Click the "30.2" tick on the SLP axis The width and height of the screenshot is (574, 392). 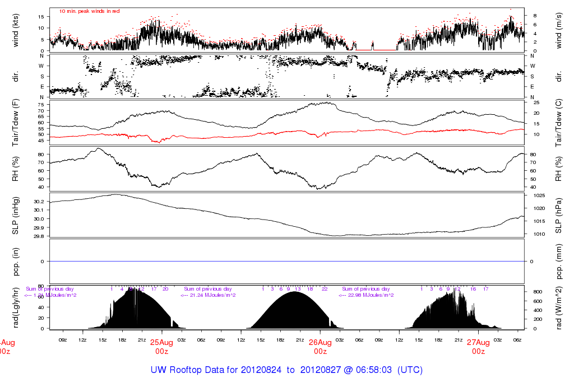tap(39, 202)
